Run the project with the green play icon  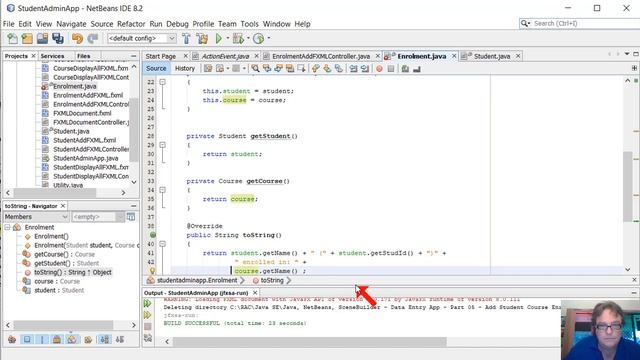(219, 38)
